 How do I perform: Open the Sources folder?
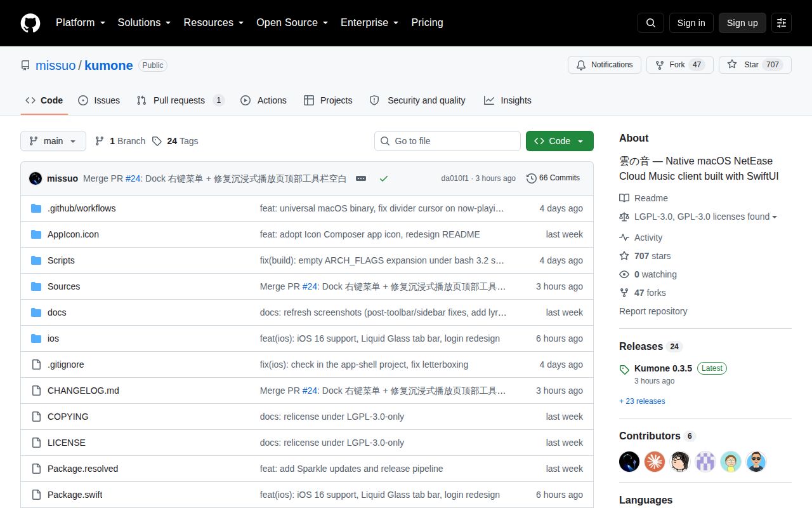point(63,286)
